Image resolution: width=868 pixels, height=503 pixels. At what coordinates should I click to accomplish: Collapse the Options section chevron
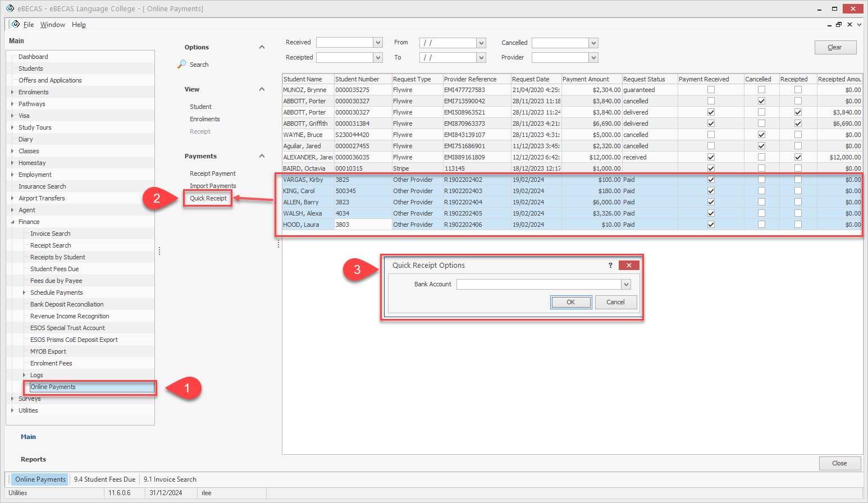[262, 47]
